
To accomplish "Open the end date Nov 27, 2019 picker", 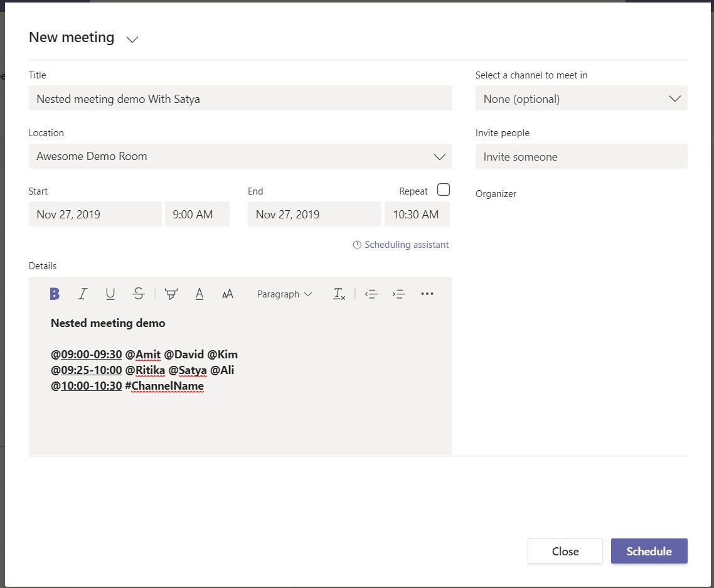I will [x=314, y=214].
